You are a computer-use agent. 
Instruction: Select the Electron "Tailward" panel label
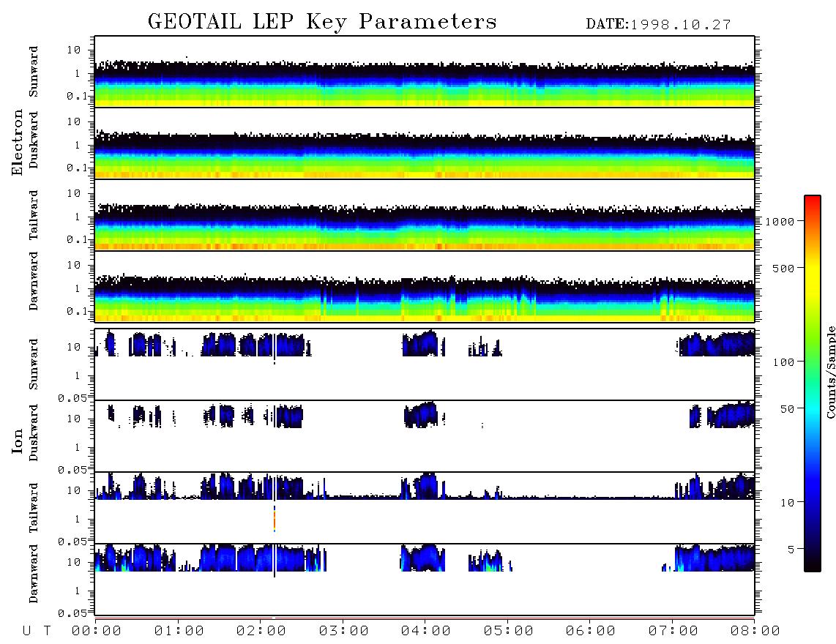coord(33,214)
